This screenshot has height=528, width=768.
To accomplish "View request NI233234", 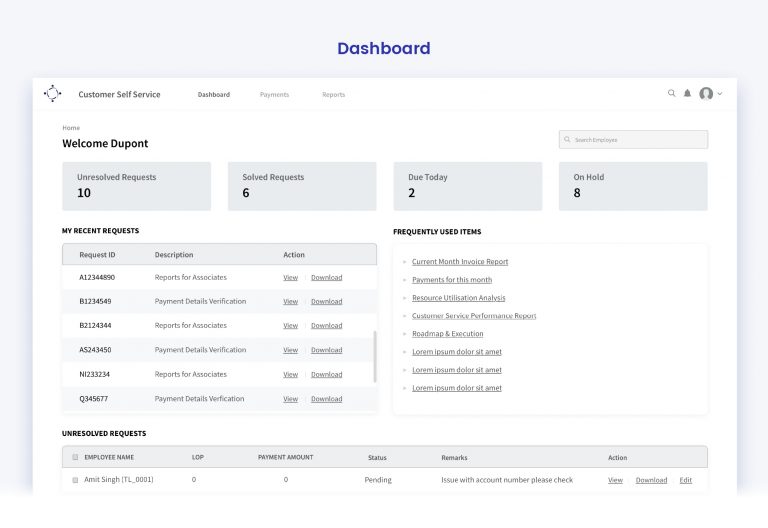I will pyautogui.click(x=290, y=374).
